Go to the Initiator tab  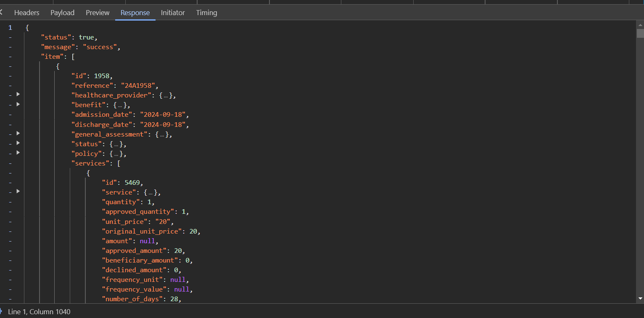[x=173, y=13]
